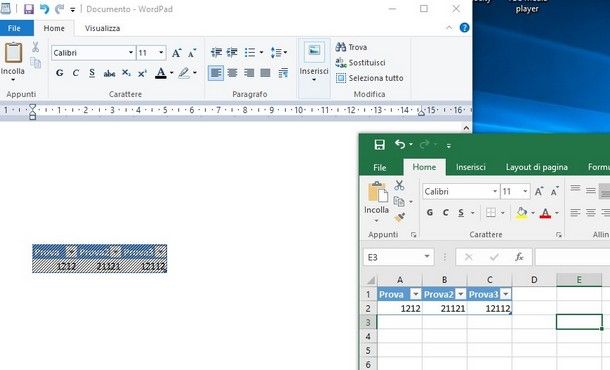Open Prova3 filter dropdown in Excel
This screenshot has width=610, height=370.
(x=506, y=294)
